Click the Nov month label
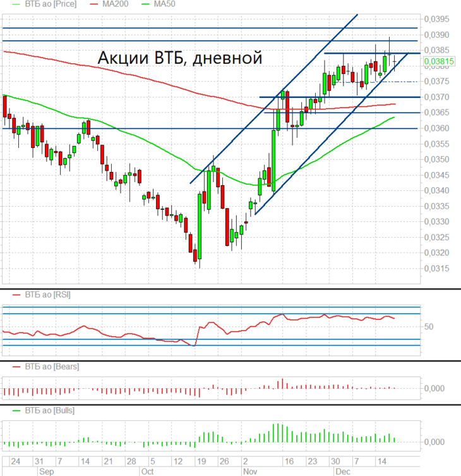The image size is (461, 476). tap(250, 472)
